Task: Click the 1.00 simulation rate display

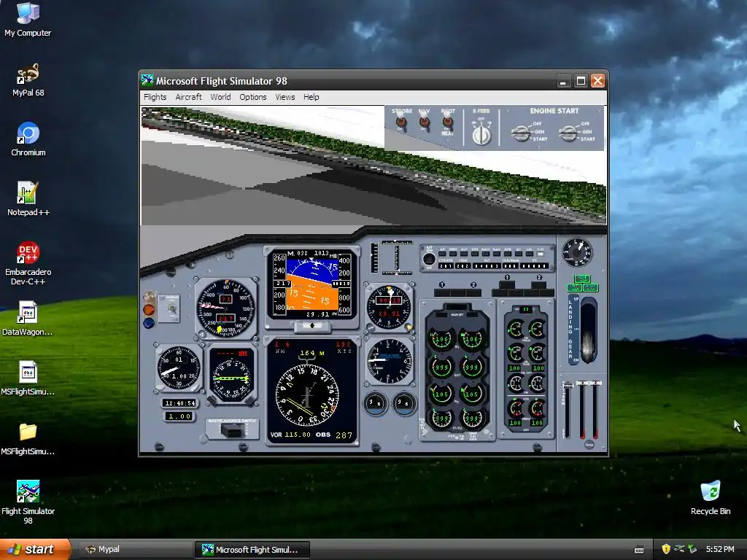Action: coord(179,416)
